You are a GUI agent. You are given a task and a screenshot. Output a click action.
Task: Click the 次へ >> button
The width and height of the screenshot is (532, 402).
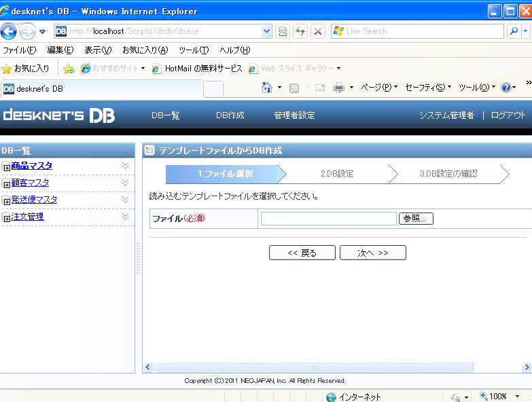tap(372, 253)
